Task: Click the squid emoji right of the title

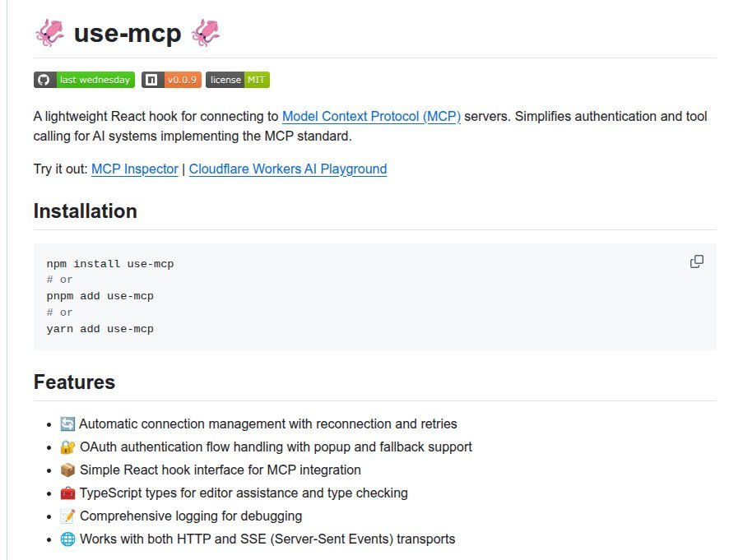Action: [205, 33]
